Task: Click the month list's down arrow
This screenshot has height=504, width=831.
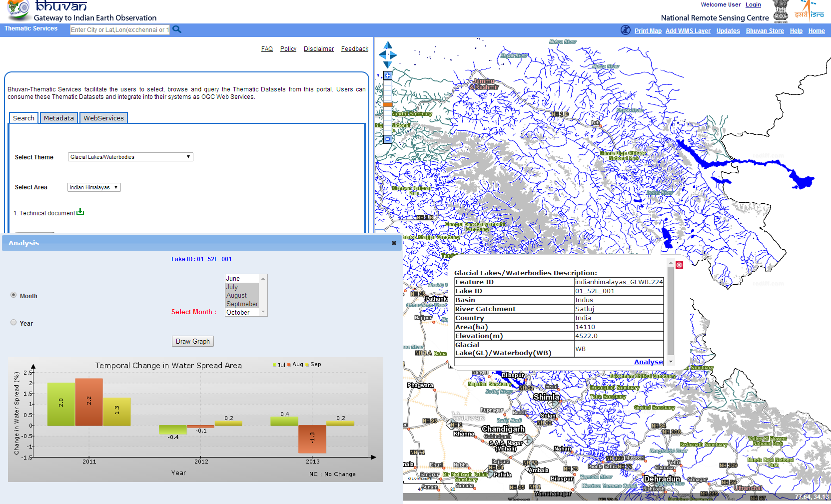Action: pos(263,313)
